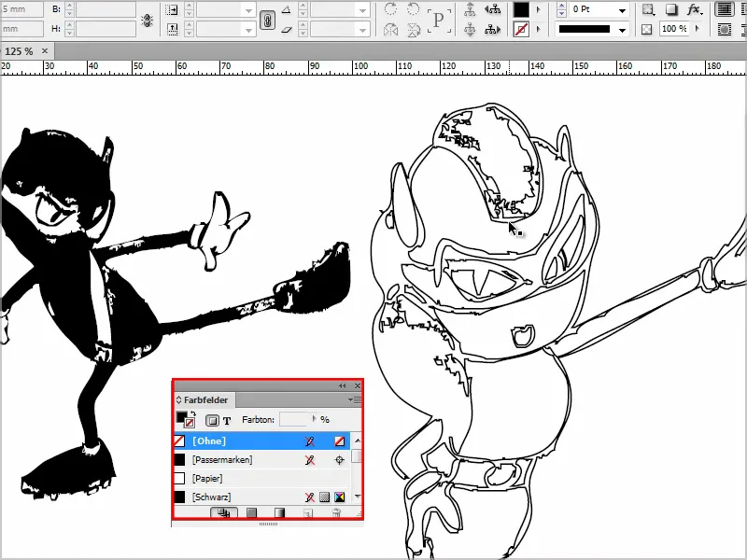The image size is (747, 560).
Task: Click the shear angle icon
Action: coord(286,30)
